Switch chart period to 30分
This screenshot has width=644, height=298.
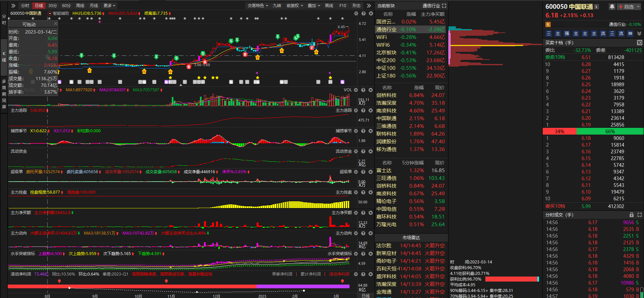coord(53,6)
